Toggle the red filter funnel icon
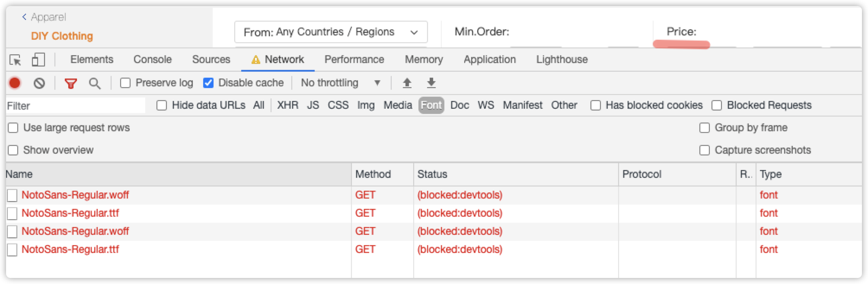This screenshot has width=868, height=284. [70, 83]
